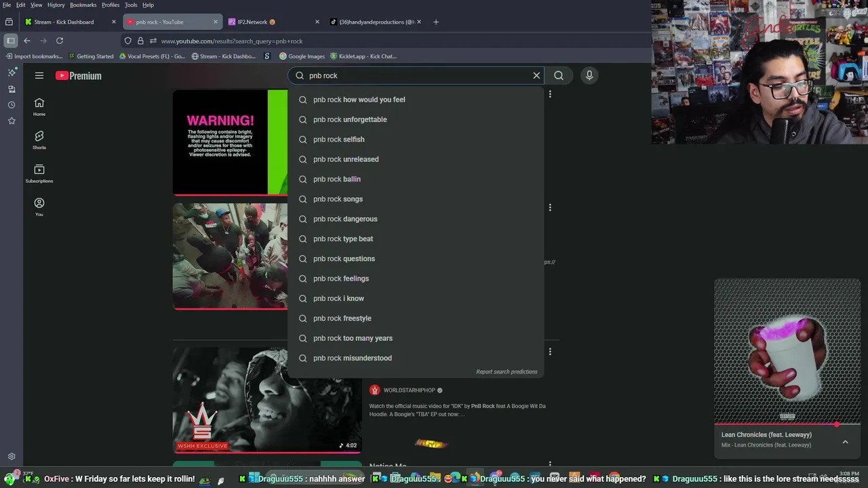Screen dimensions: 868x488
Task: Close the Stream - Kick Dashboard tab
Action: tap(114, 22)
